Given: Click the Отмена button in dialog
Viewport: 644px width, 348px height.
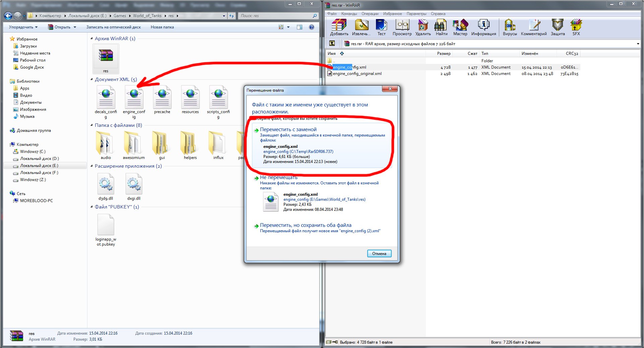Looking at the screenshot, I should 379,253.
